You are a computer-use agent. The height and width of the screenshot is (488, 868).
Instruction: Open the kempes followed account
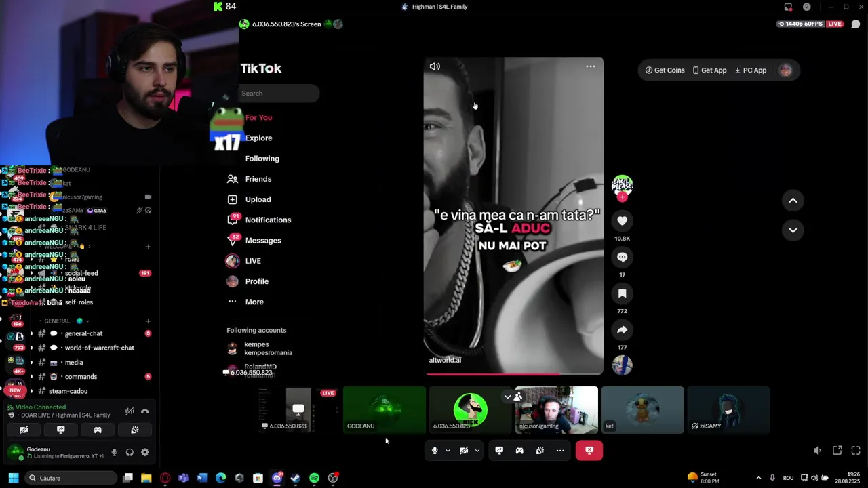pyautogui.click(x=260, y=348)
